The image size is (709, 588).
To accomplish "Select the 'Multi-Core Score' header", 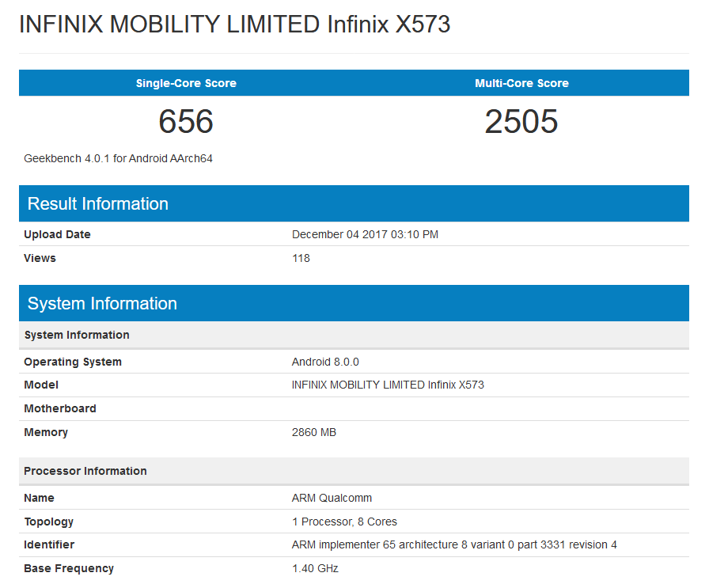I will coord(521,83).
